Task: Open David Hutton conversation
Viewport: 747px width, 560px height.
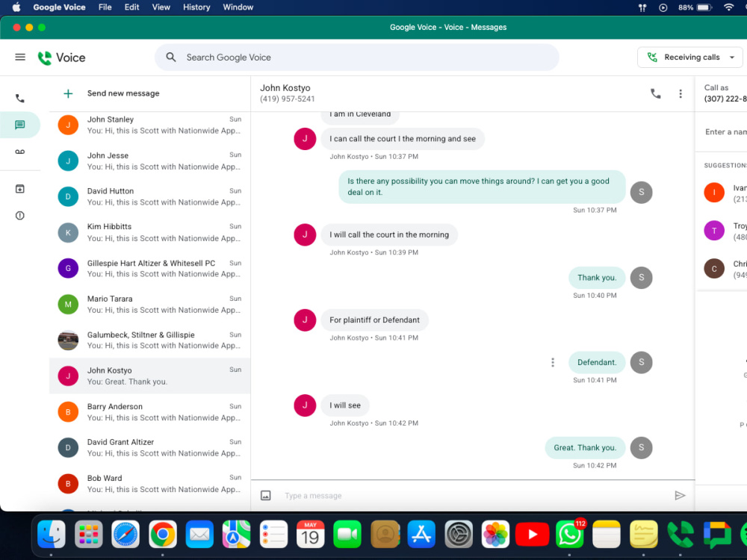Action: [149, 196]
